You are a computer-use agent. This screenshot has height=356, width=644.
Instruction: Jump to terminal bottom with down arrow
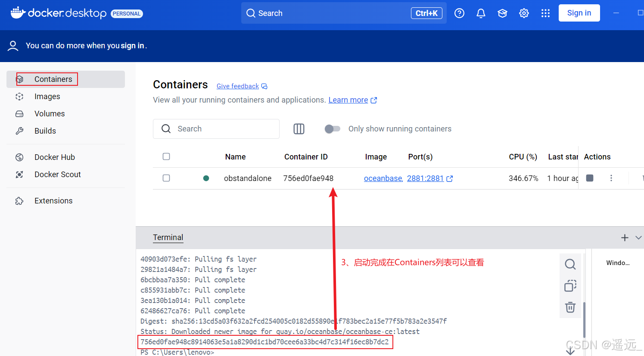coord(570,350)
